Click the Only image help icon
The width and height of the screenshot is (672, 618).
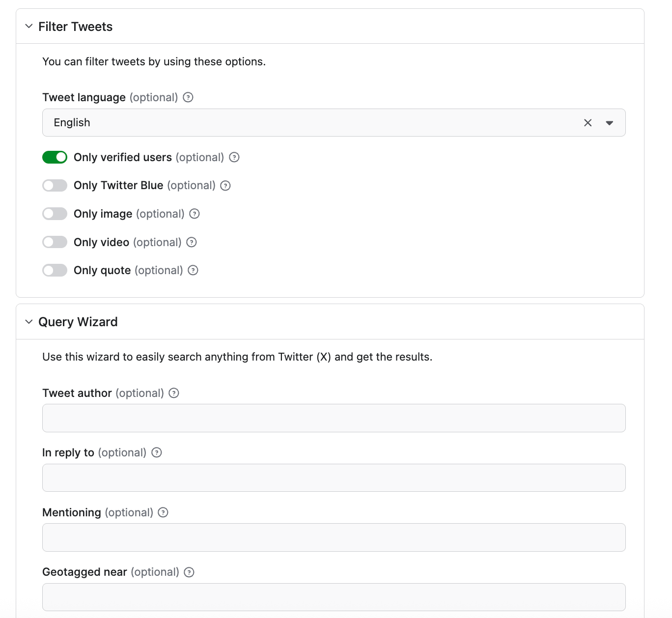click(195, 214)
